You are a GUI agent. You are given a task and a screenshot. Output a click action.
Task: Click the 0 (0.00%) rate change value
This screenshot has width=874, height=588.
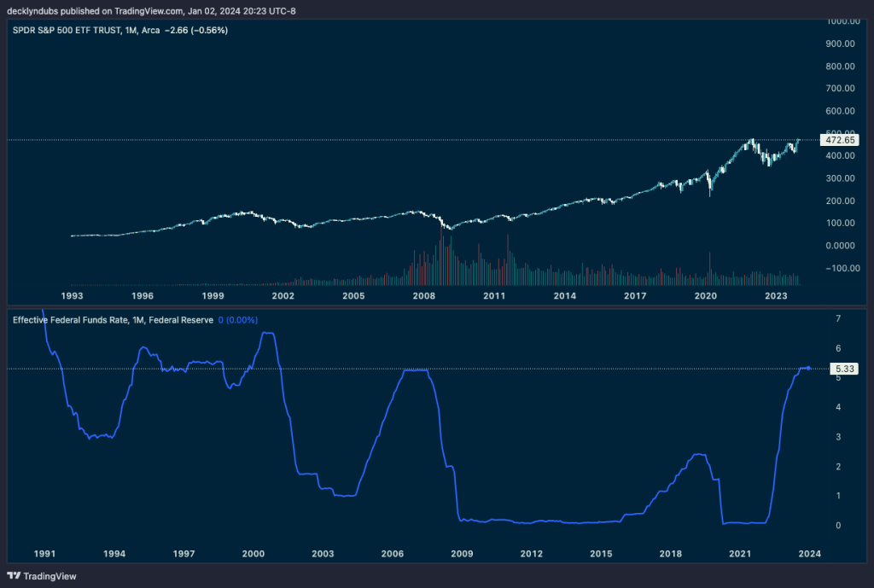tap(237, 320)
